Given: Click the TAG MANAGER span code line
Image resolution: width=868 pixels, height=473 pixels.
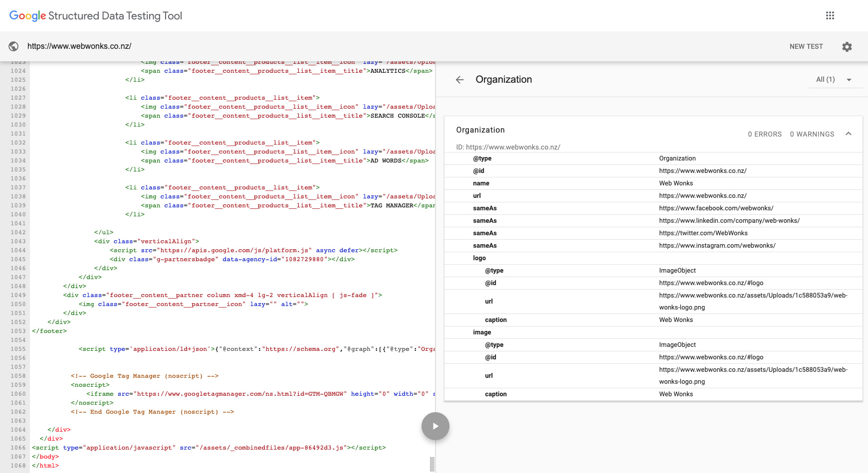Looking at the screenshot, I should [288, 205].
